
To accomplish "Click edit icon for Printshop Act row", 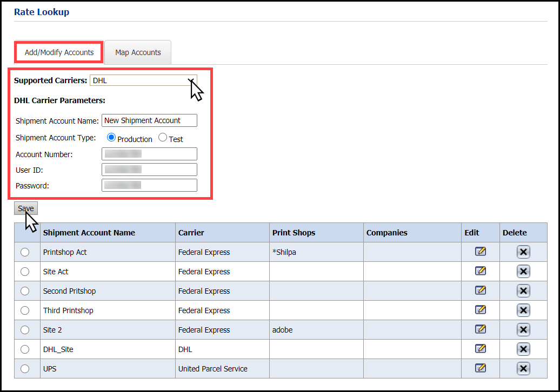I will pos(480,252).
